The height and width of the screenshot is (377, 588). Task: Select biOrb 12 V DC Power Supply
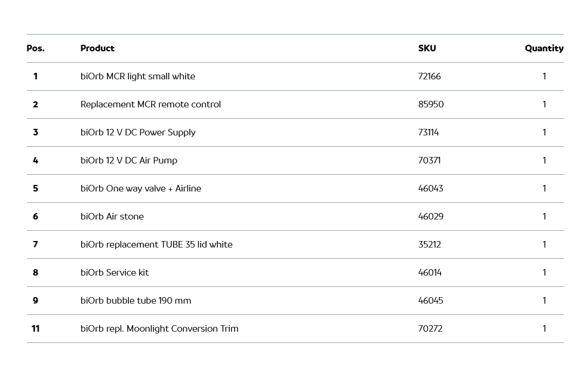tap(138, 132)
